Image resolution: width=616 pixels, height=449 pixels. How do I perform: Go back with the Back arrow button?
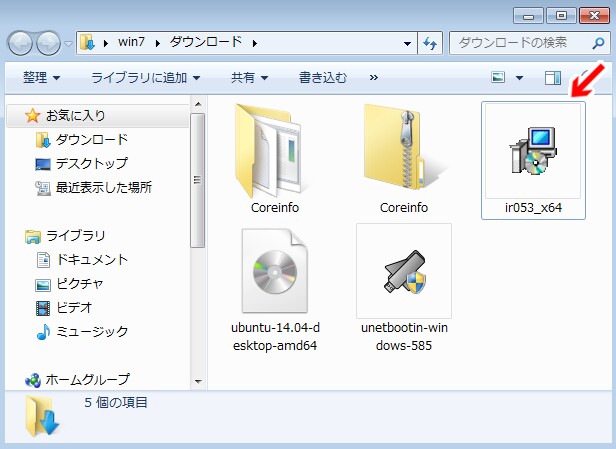click(20, 43)
